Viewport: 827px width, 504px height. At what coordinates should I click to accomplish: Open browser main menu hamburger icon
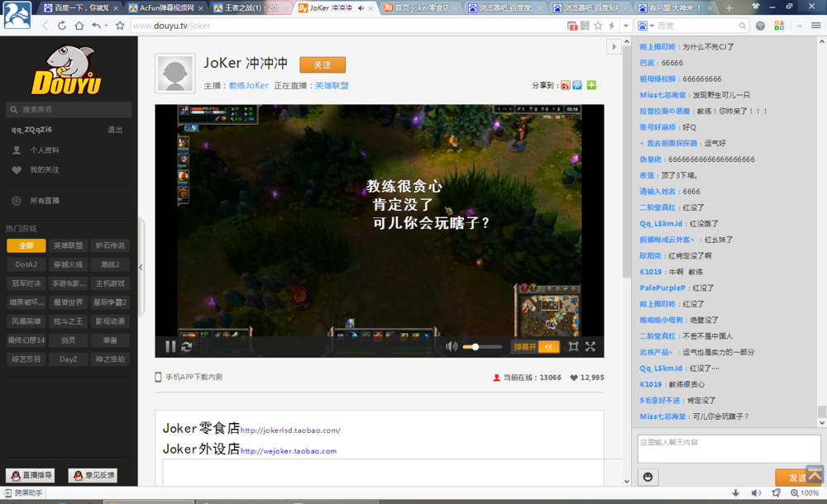tap(815, 26)
